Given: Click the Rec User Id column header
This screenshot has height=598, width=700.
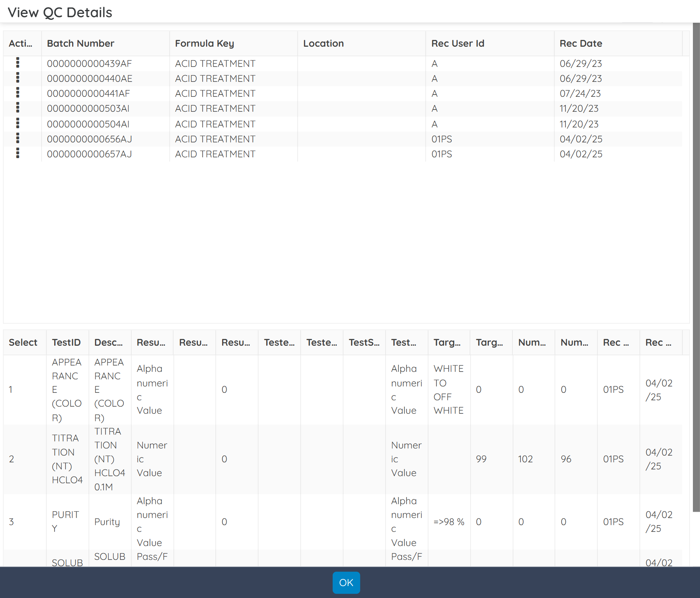Looking at the screenshot, I should pyautogui.click(x=458, y=43).
